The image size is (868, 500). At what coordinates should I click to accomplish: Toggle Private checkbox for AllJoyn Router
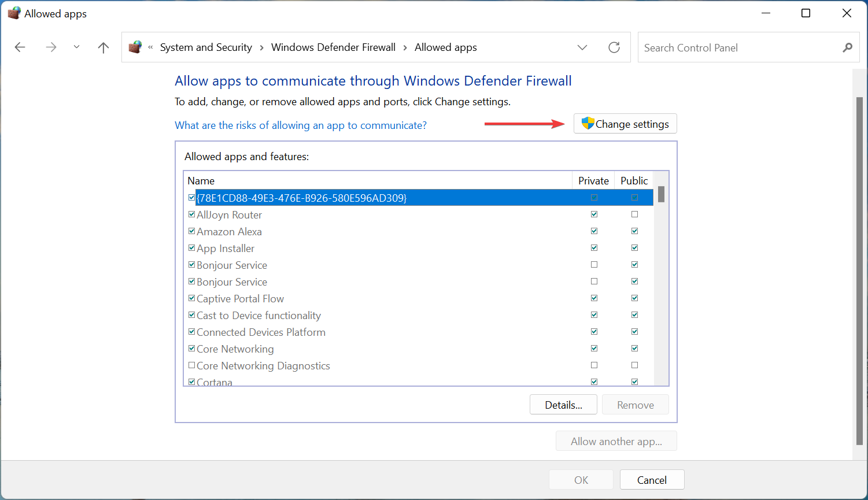(594, 214)
